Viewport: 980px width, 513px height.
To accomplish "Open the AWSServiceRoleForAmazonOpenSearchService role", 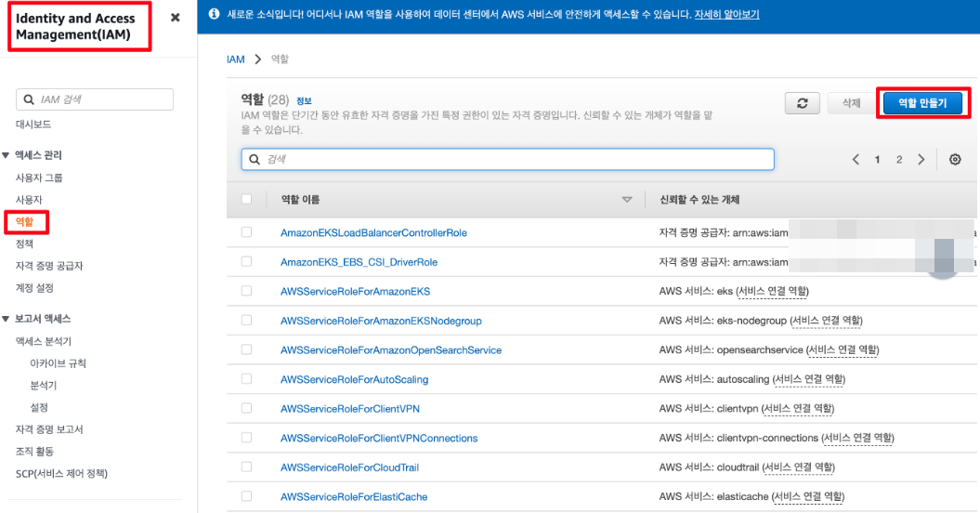I will coord(391,350).
